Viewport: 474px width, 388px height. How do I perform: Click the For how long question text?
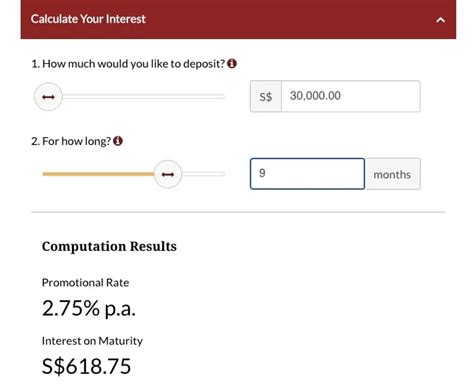(x=71, y=141)
